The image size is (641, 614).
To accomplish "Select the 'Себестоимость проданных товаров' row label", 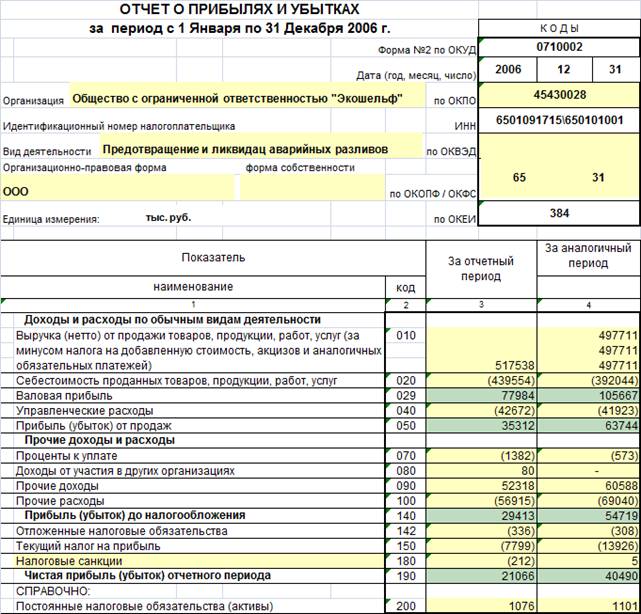I will pyautogui.click(x=177, y=381).
